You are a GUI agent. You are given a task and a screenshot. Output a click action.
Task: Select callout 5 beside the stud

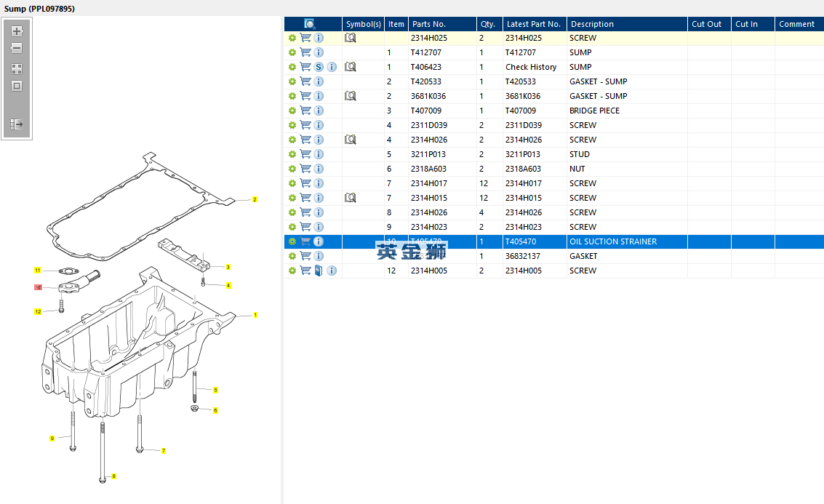[215, 390]
